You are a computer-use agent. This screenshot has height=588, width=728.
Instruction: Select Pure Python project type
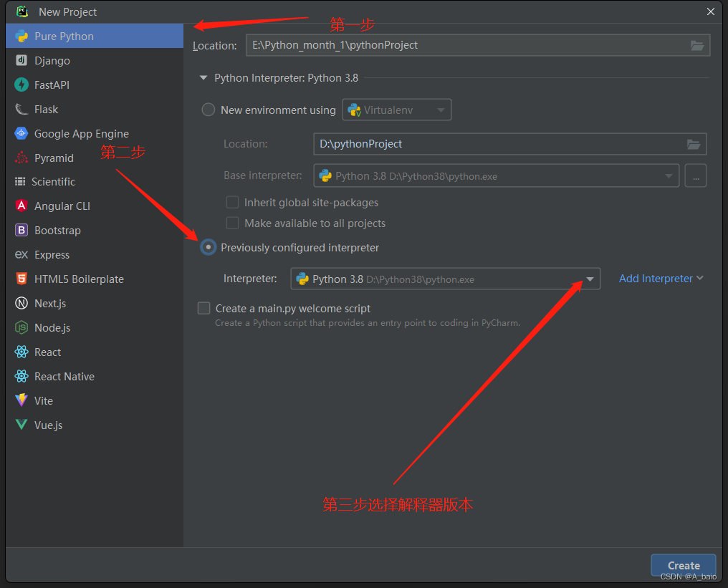[x=95, y=37]
